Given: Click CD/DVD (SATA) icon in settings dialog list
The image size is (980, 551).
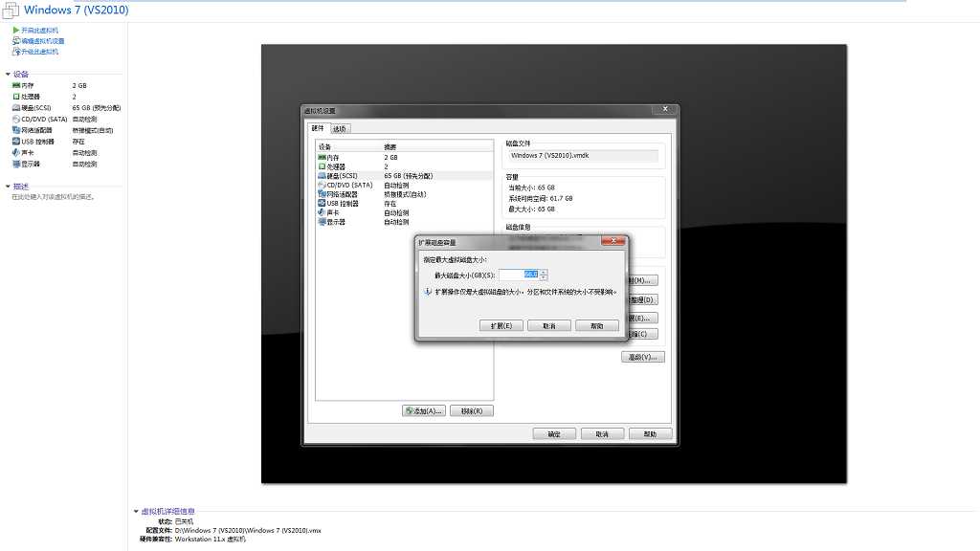Looking at the screenshot, I should pyautogui.click(x=322, y=185).
